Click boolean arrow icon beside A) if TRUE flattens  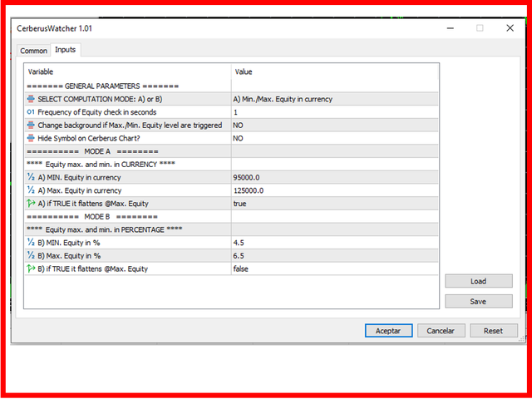(x=31, y=204)
